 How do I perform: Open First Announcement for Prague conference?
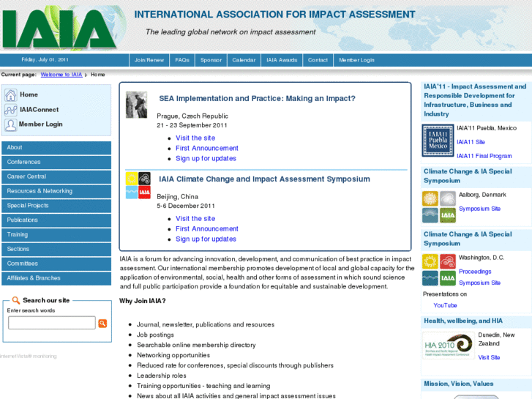[207, 148]
